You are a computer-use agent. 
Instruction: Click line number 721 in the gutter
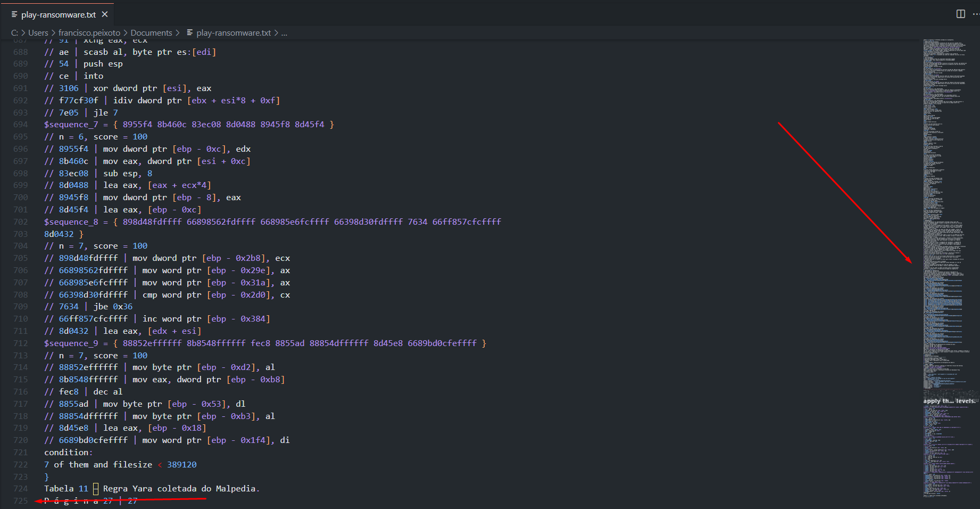click(20, 452)
